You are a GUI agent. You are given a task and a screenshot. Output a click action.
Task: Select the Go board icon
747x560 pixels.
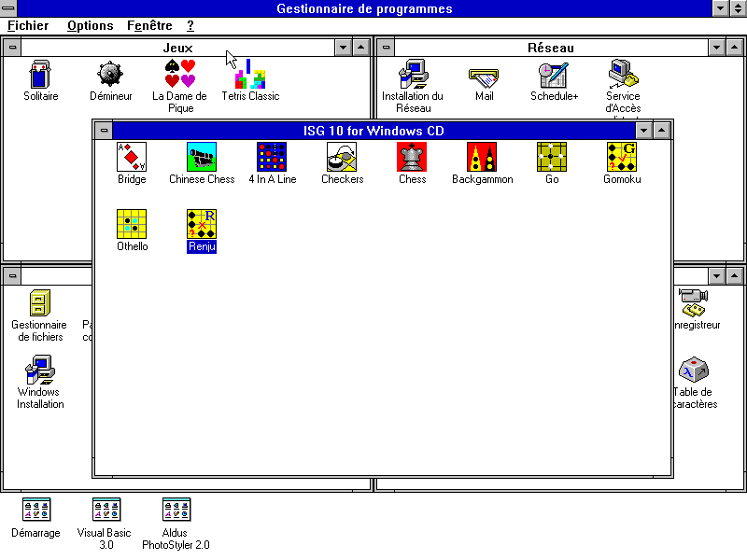tap(552, 157)
